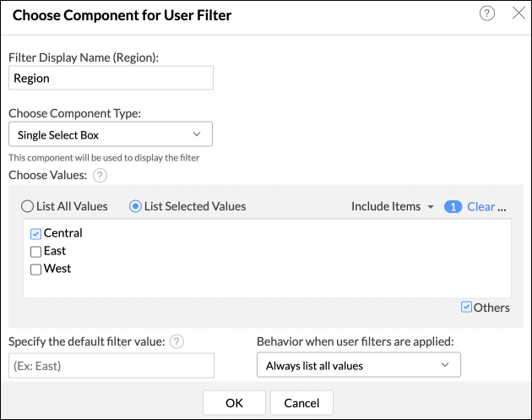Click help icon beside Choose Values

point(99,175)
